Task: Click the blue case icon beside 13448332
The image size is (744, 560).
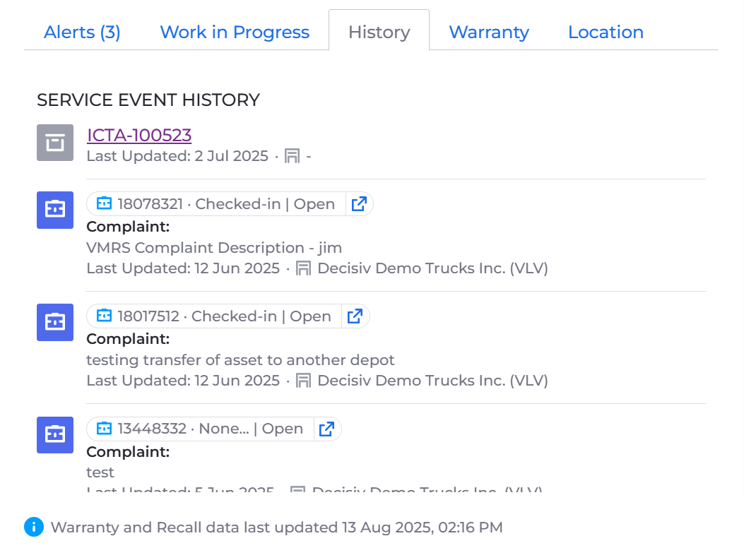Action: 55,435
